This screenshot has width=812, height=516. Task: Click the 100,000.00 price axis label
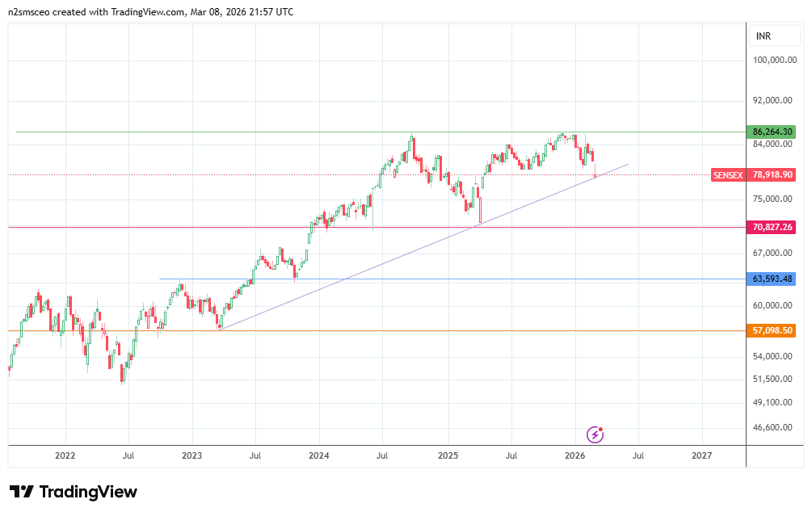(x=774, y=61)
